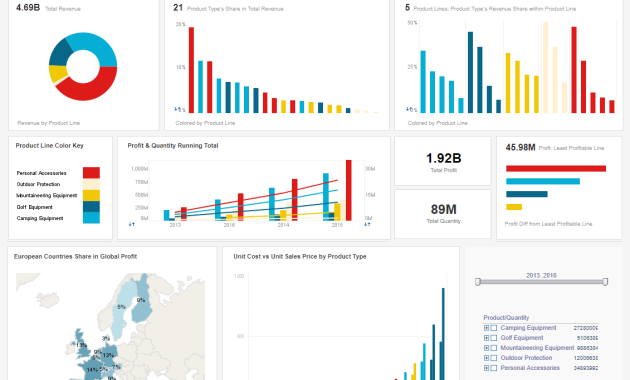Click sort icon on Product Type's Share chart
Viewport: 630px width, 380px height.
coord(176,109)
